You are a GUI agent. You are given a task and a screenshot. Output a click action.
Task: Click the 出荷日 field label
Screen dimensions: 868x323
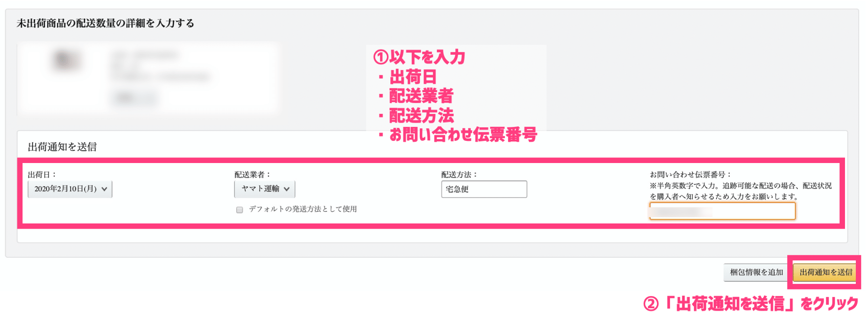click(42, 175)
